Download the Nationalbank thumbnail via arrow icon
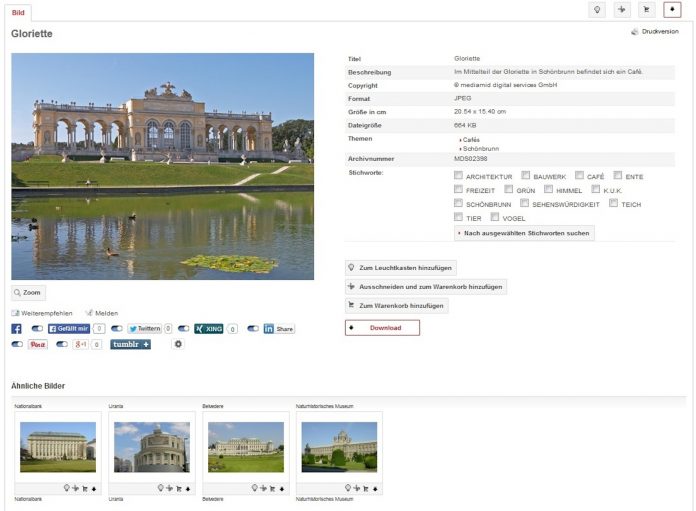The width and height of the screenshot is (696, 511). [x=94, y=489]
